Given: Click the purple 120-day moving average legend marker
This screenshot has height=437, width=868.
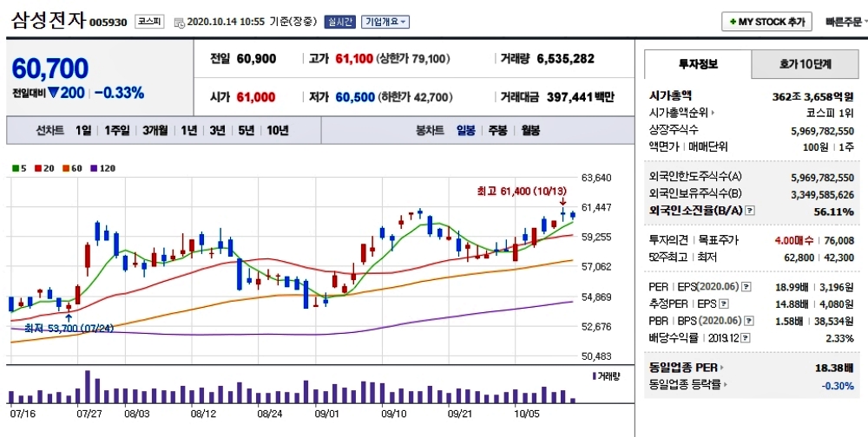Looking at the screenshot, I should [93, 168].
